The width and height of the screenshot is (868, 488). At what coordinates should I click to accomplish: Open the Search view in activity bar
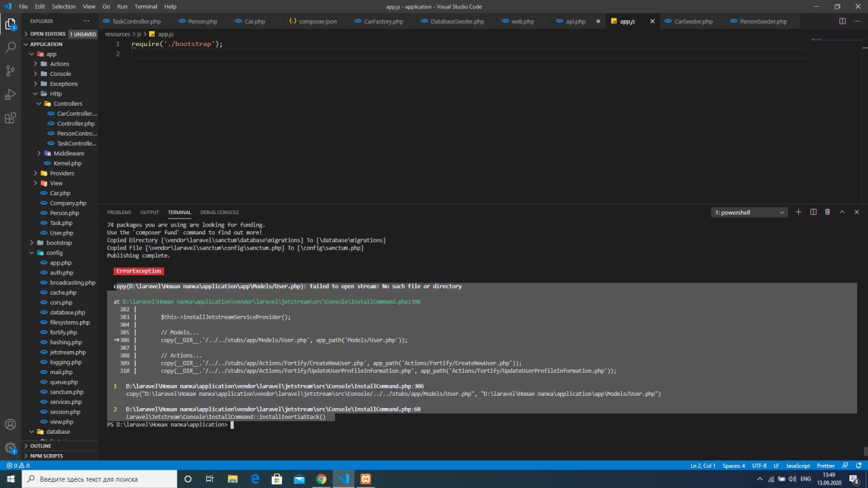[10, 47]
